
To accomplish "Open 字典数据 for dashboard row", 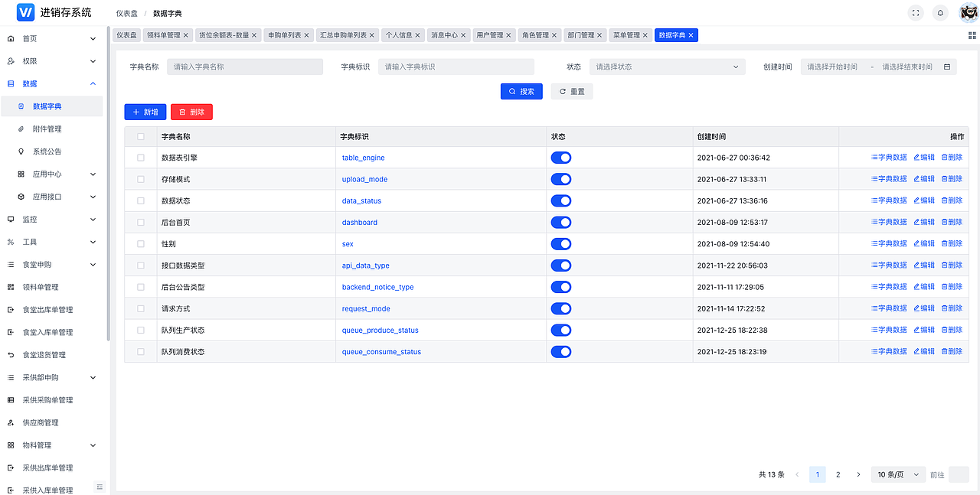I will coord(889,222).
